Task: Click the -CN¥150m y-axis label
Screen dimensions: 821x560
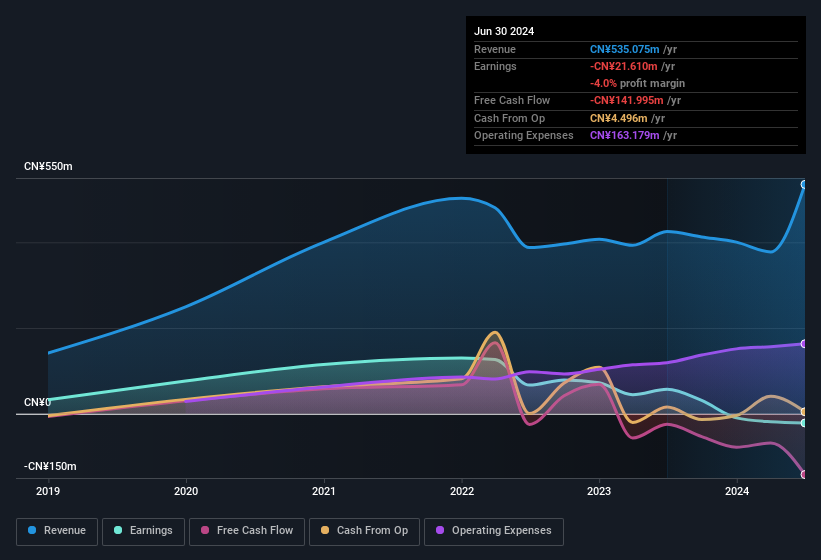Action: [50, 466]
